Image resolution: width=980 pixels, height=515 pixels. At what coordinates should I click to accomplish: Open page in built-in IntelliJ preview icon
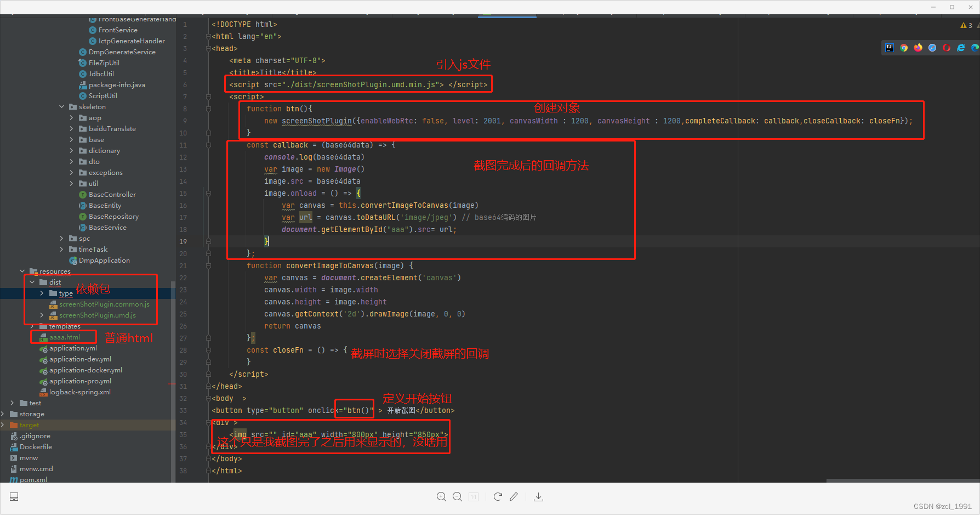(890, 48)
